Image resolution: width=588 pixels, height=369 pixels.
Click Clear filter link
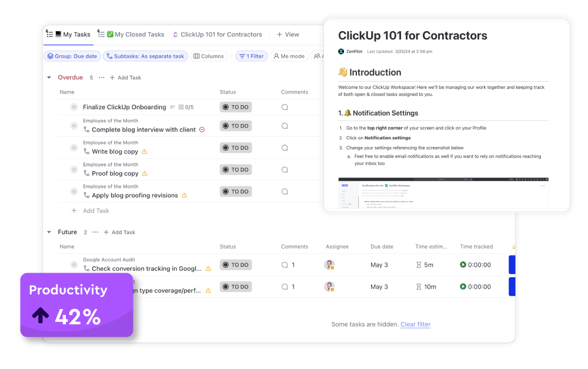(x=416, y=324)
